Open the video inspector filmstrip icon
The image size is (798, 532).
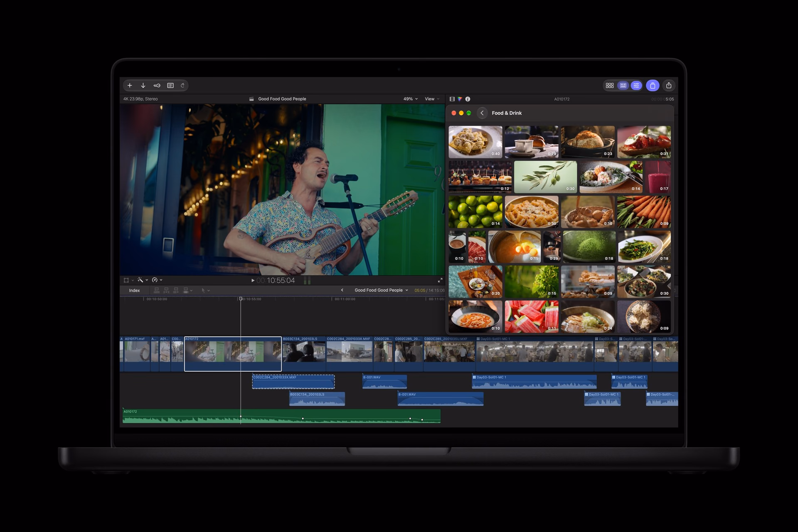click(452, 99)
